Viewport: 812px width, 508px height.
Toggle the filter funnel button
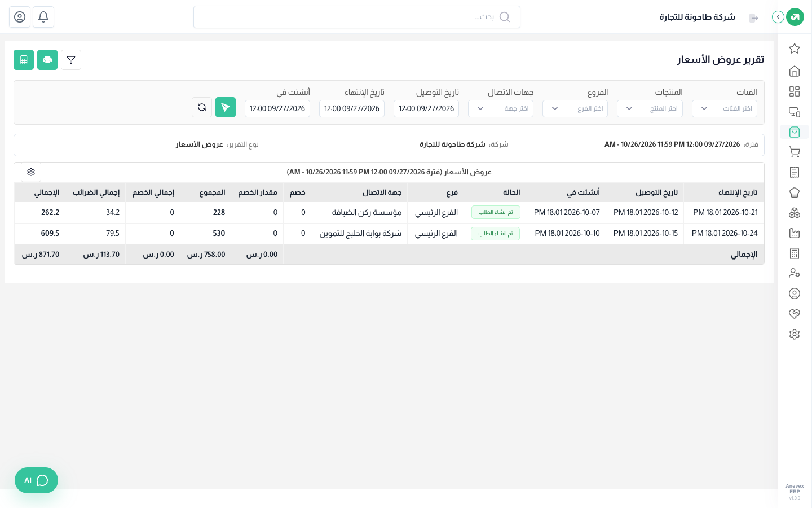[x=71, y=60]
